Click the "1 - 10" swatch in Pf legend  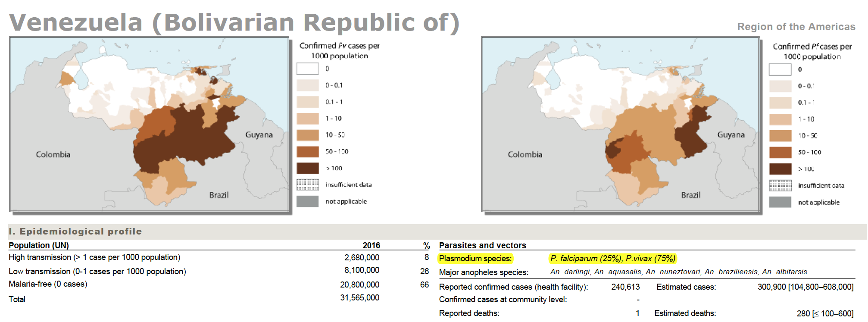point(780,119)
